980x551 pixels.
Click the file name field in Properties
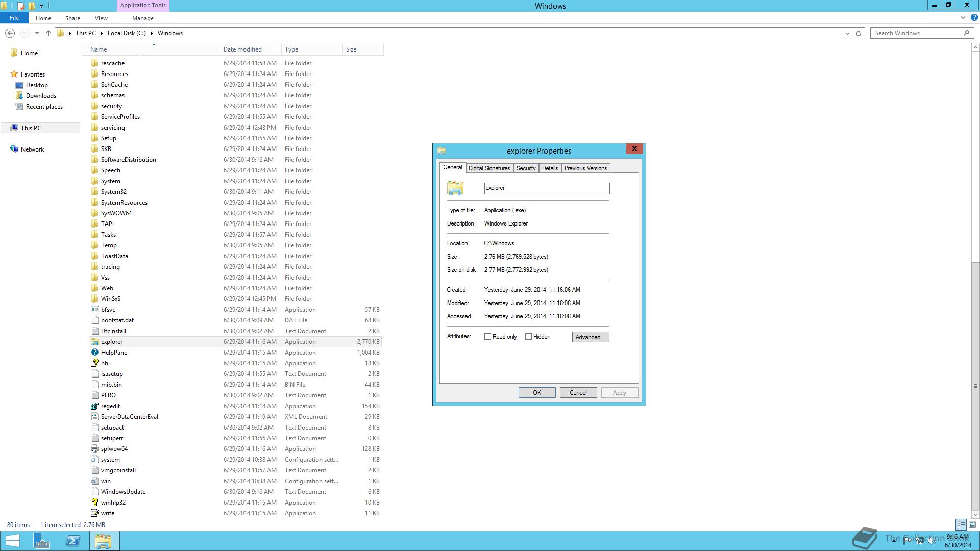click(547, 188)
